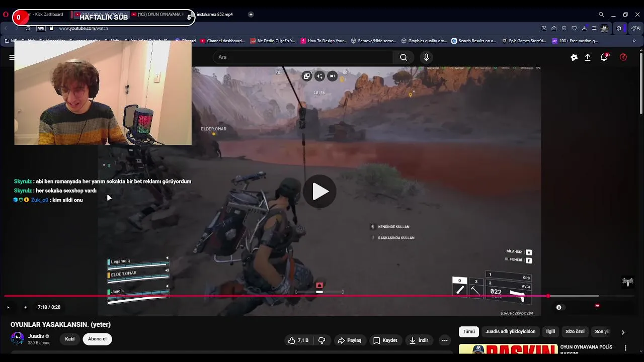This screenshot has width=644, height=362.
Task: Open the Opera extensions cube icon
Action: click(619, 28)
